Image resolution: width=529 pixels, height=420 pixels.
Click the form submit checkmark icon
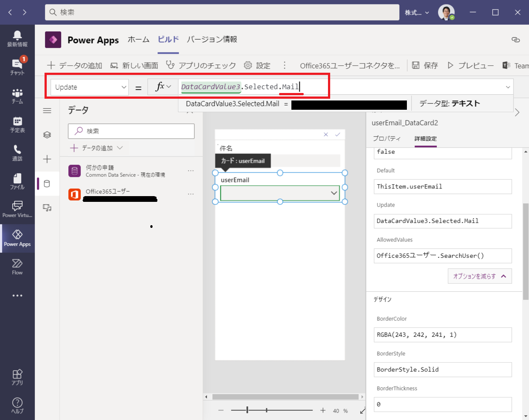point(338,134)
